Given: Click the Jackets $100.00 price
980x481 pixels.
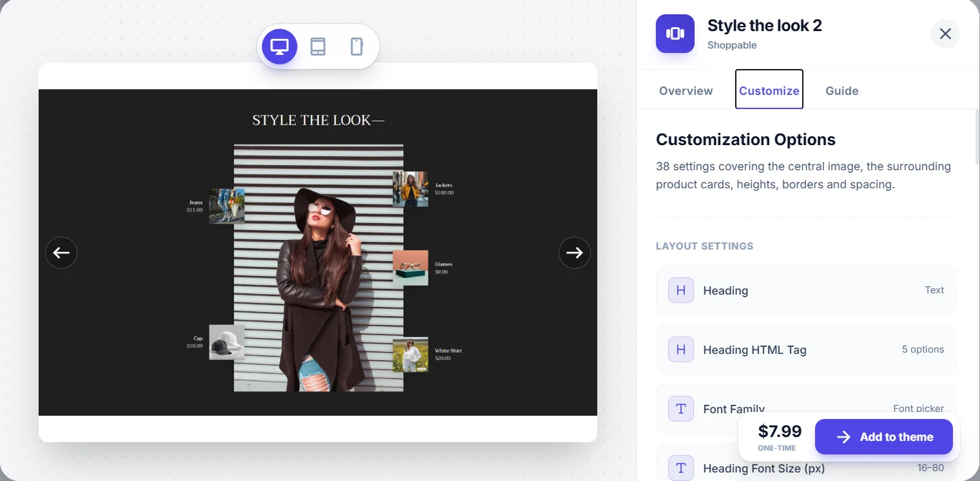Looking at the screenshot, I should point(444,193).
